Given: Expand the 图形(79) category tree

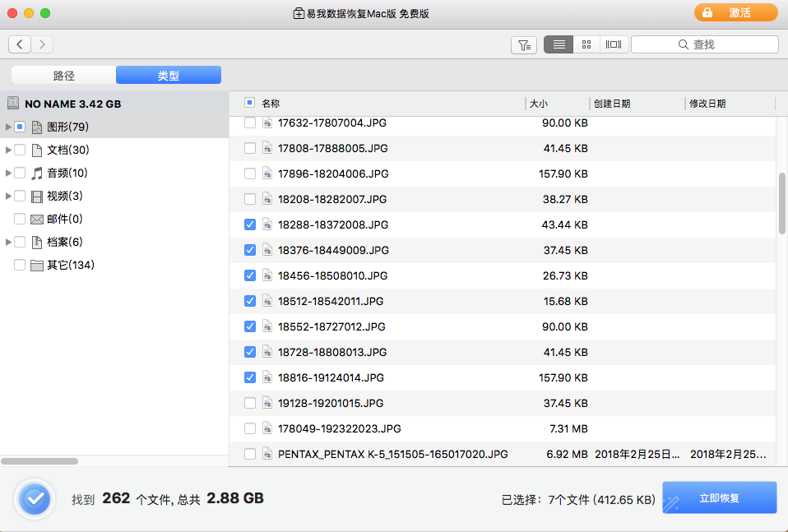Looking at the screenshot, I should 7,127.
